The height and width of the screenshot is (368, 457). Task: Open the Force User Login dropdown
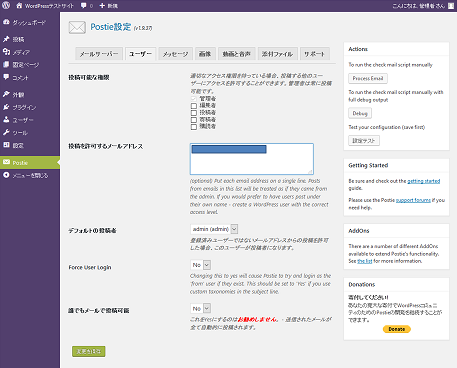click(x=200, y=265)
